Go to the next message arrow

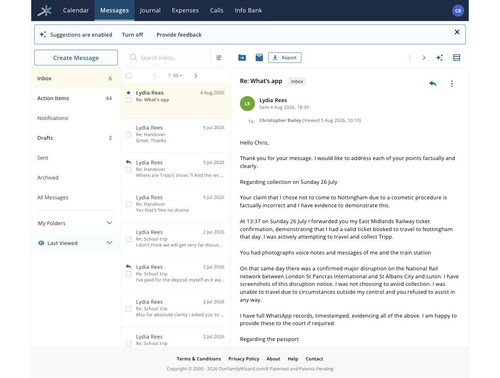[x=424, y=58]
